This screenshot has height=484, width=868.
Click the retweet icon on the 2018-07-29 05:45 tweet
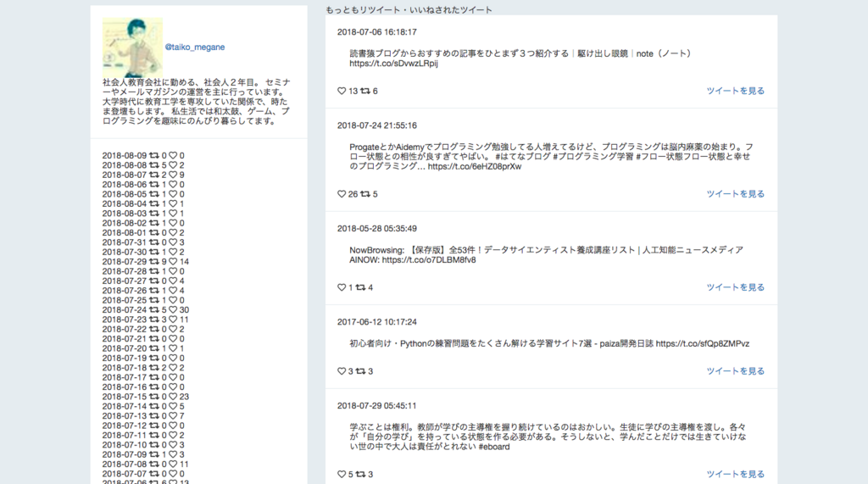click(360, 474)
